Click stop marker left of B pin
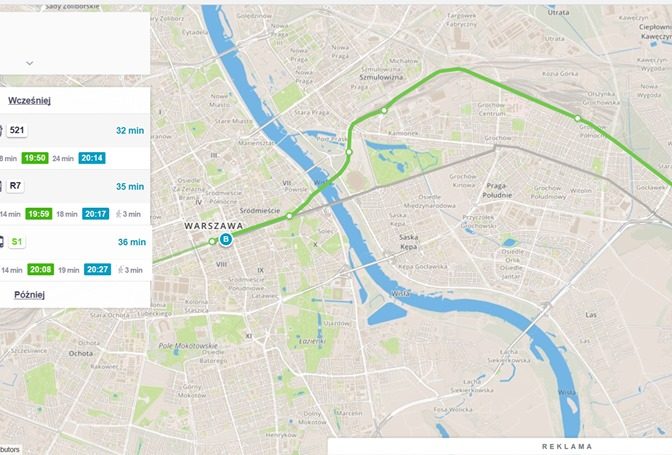672x455 pixels. pyautogui.click(x=212, y=242)
